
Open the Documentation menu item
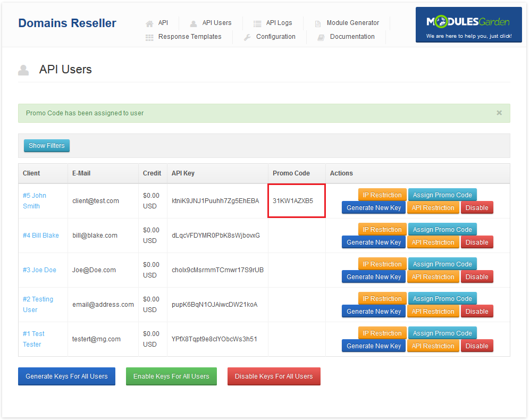pos(352,37)
